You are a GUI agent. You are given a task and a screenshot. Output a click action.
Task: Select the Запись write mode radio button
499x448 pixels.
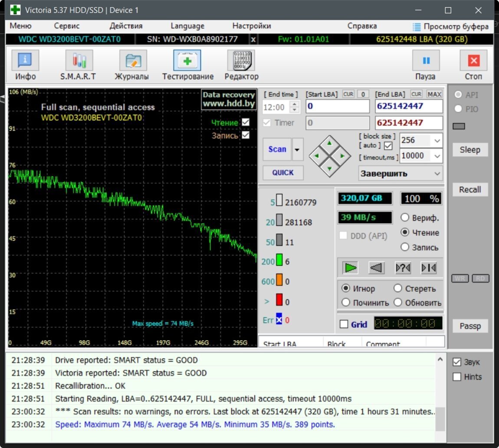(405, 247)
